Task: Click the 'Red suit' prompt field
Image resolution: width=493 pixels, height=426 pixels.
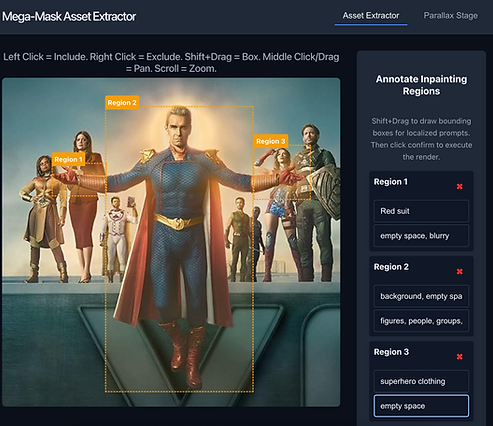Action: click(421, 211)
